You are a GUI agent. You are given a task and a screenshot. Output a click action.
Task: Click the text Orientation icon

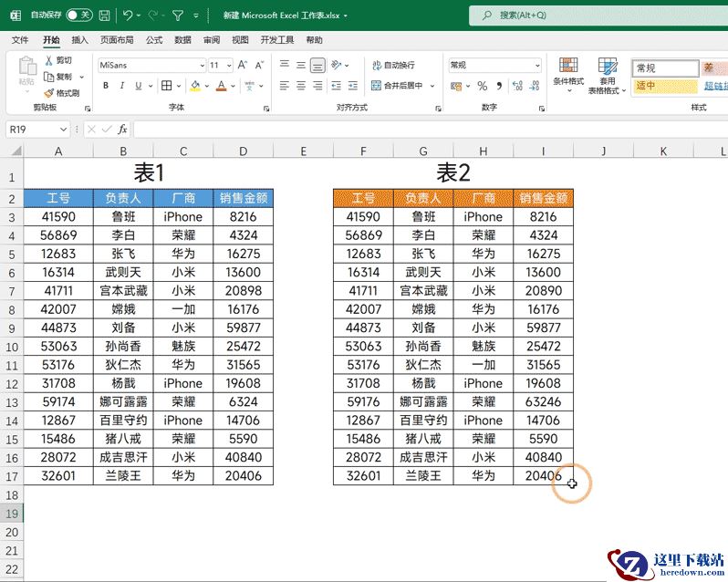pos(336,65)
